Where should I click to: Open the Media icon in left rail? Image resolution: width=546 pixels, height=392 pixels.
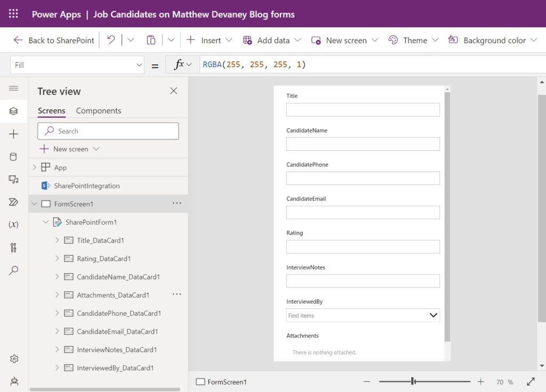tap(13, 179)
